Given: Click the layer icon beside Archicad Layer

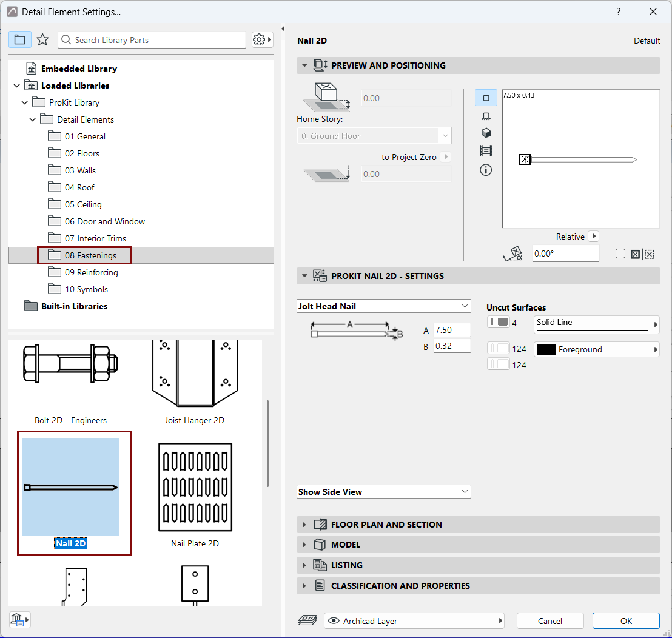Looking at the screenshot, I should coord(307,620).
